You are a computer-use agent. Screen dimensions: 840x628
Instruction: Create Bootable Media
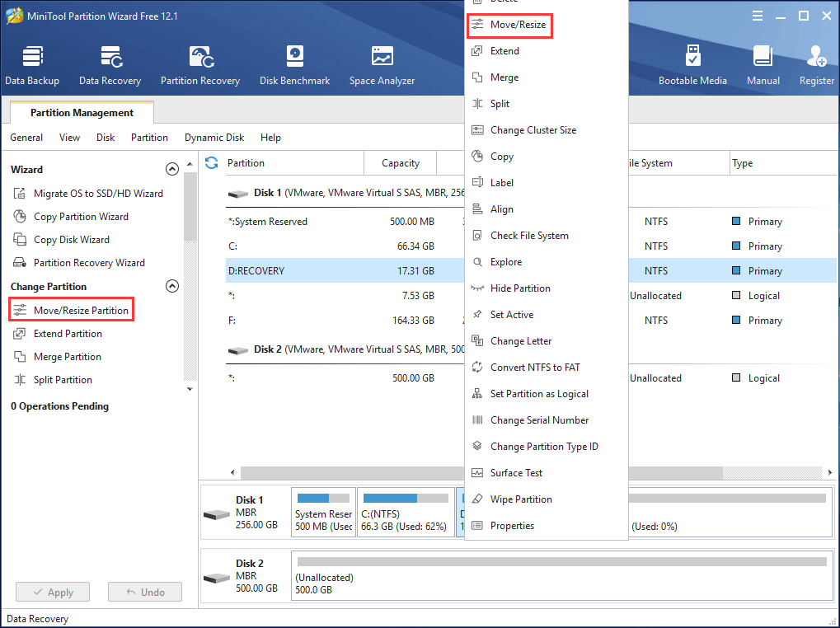pos(692,65)
